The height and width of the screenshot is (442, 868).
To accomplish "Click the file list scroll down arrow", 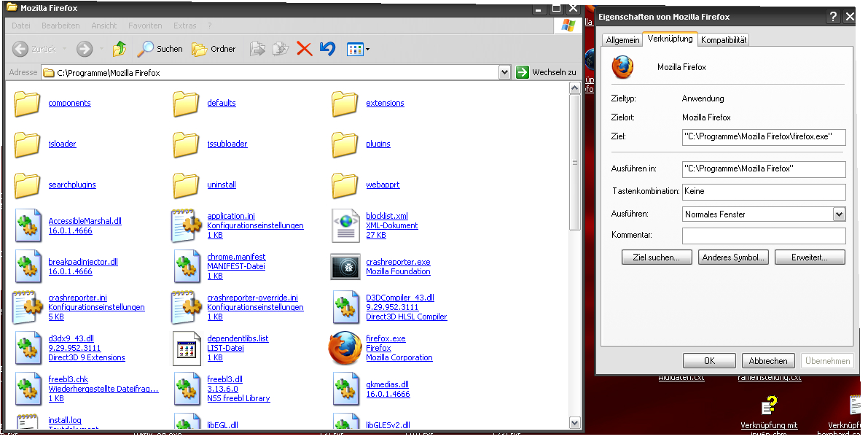I will [x=574, y=423].
